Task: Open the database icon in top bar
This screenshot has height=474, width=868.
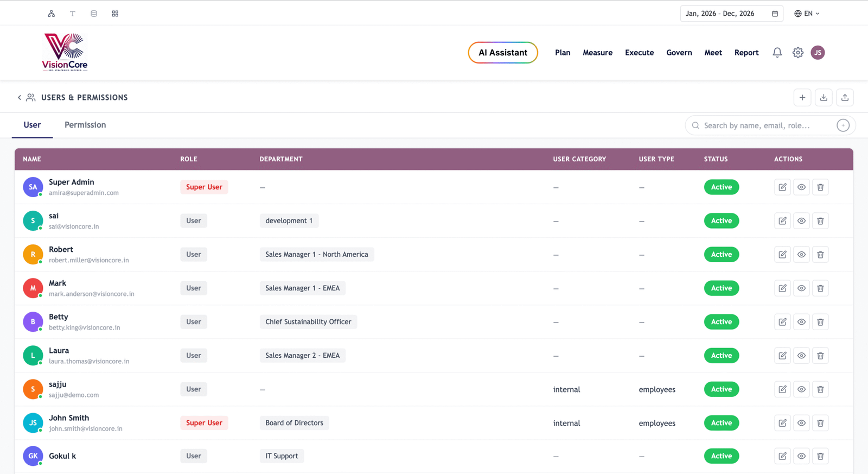Action: click(94, 14)
